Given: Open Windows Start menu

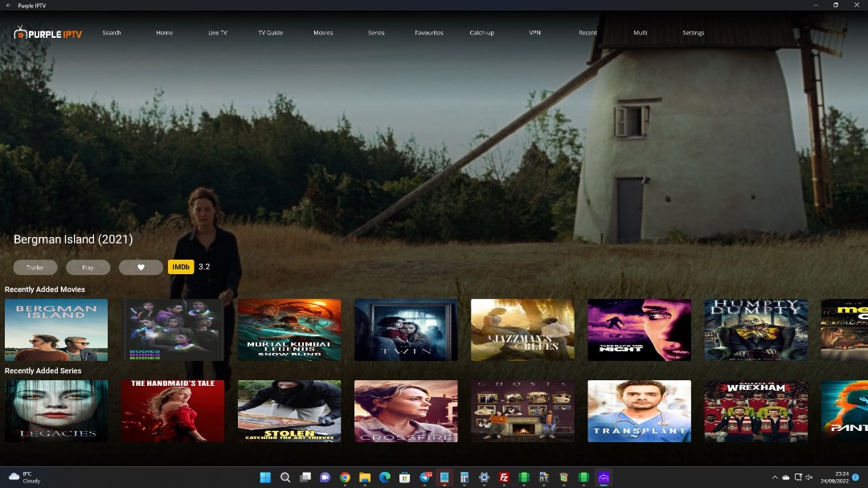Looking at the screenshot, I should (265, 478).
